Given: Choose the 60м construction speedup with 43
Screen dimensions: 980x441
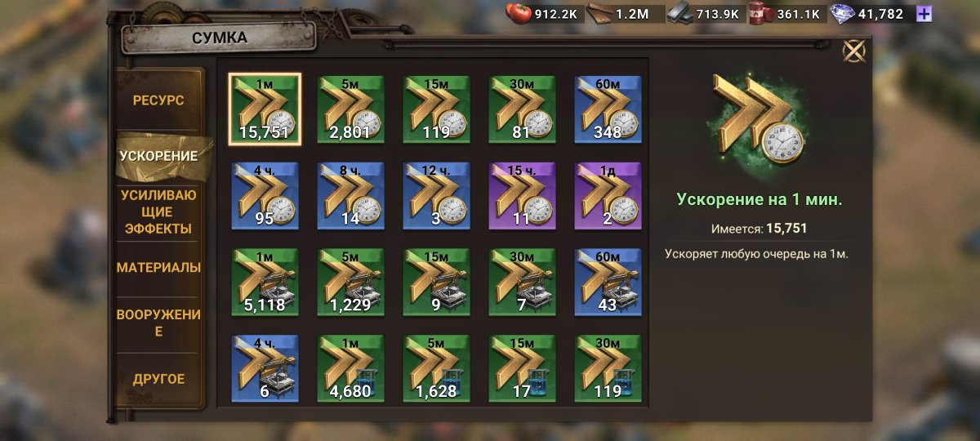Looking at the screenshot, I should coord(608,282).
